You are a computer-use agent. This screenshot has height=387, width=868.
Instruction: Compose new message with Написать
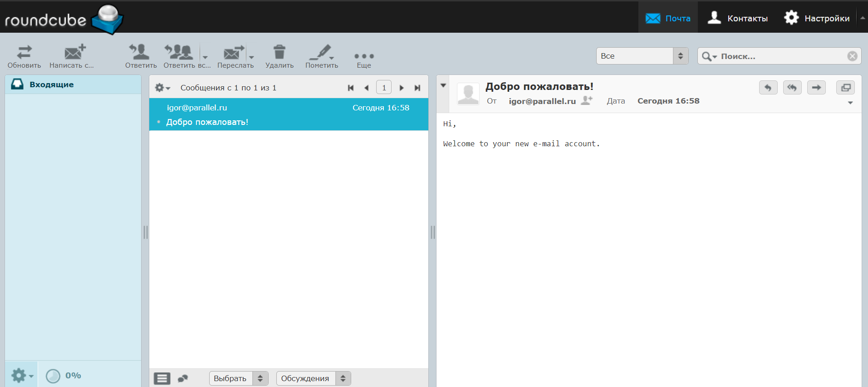point(72,56)
